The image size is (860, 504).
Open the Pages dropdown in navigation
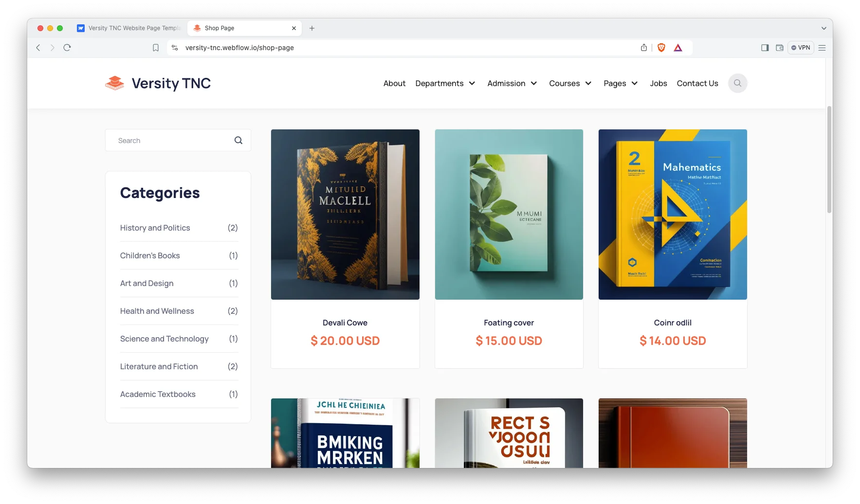[621, 83]
